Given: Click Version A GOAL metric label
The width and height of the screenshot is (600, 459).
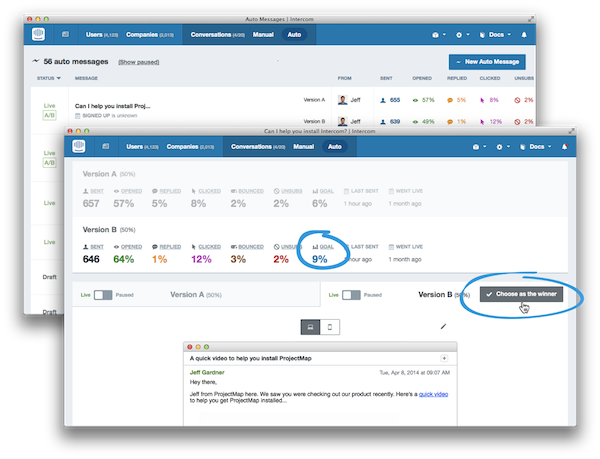Looking at the screenshot, I should (323, 191).
